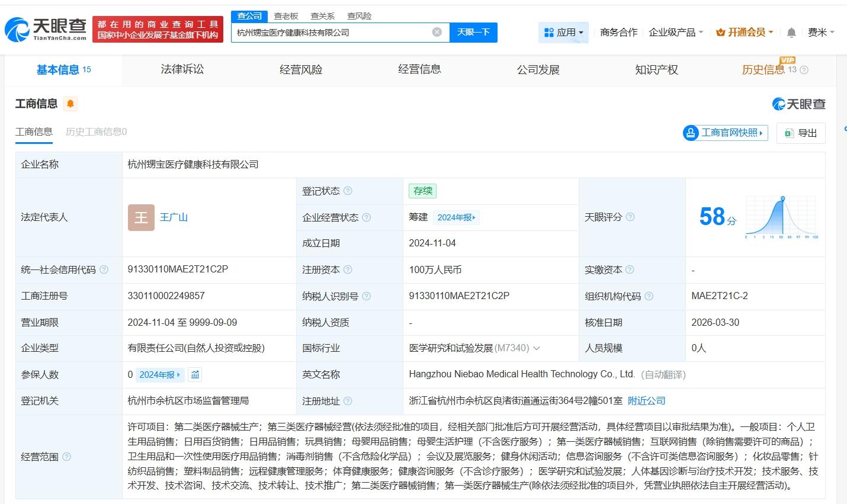
Task: Open the insured count chart icon
Action: (x=195, y=374)
